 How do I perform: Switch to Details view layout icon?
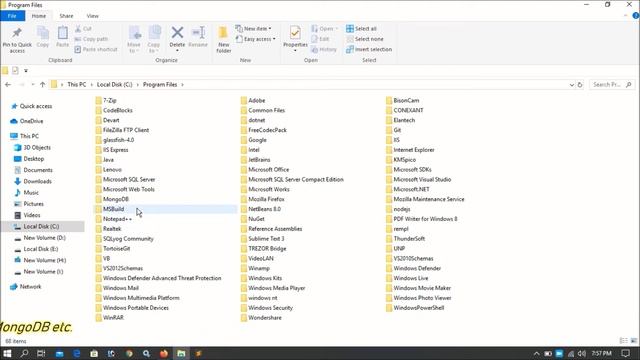click(623, 341)
